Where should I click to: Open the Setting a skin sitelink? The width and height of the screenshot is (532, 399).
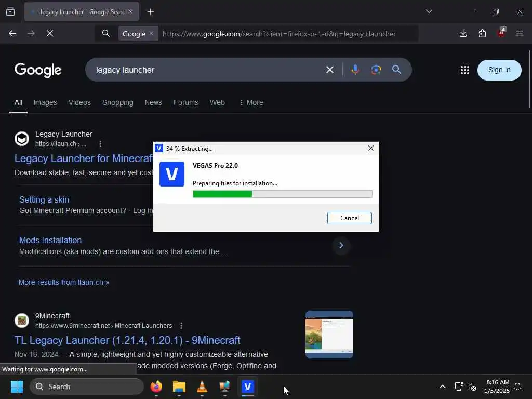click(44, 199)
